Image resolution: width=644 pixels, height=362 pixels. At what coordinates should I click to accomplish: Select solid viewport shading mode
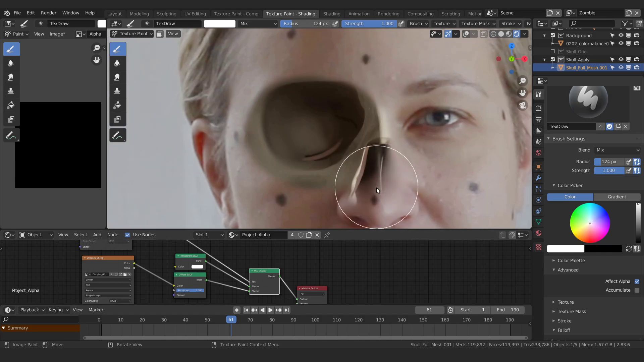point(501,34)
